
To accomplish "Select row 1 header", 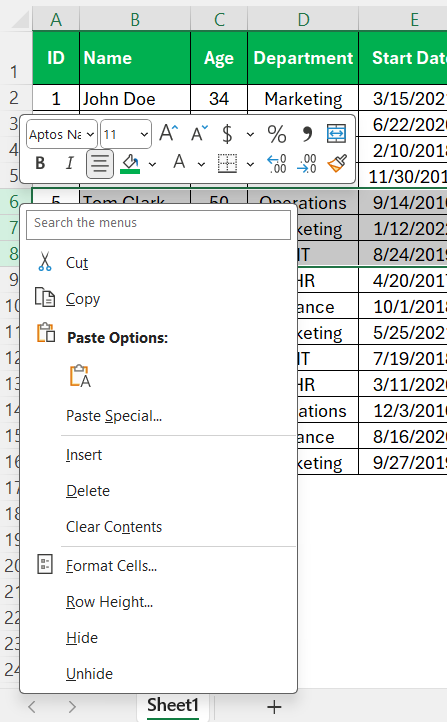I will (x=16, y=58).
